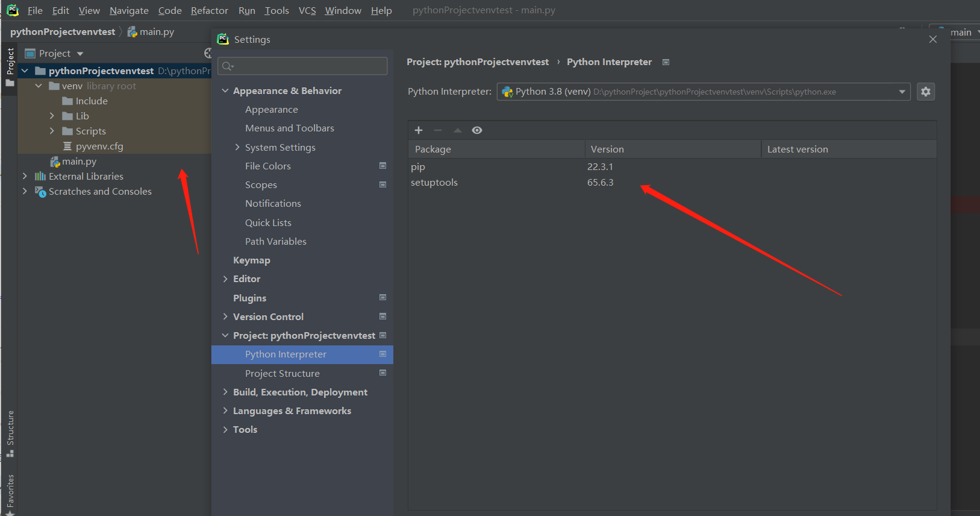Open Path Variables settings page
Image resolution: width=980 pixels, height=516 pixels.
(276, 241)
